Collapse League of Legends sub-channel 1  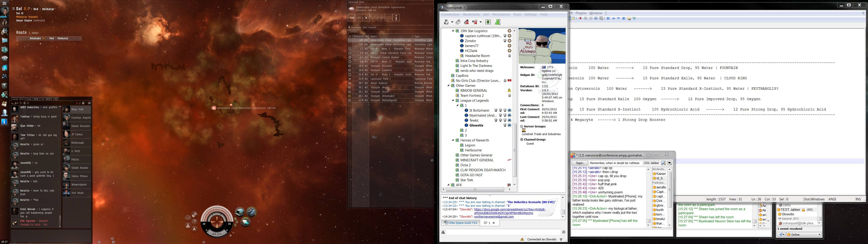click(457, 106)
